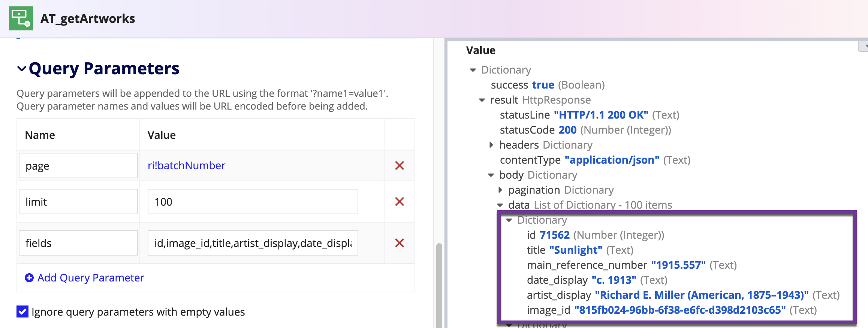Viewport: 868px width, 328px height.
Task: Click Add Query Parameter link
Action: (91, 278)
